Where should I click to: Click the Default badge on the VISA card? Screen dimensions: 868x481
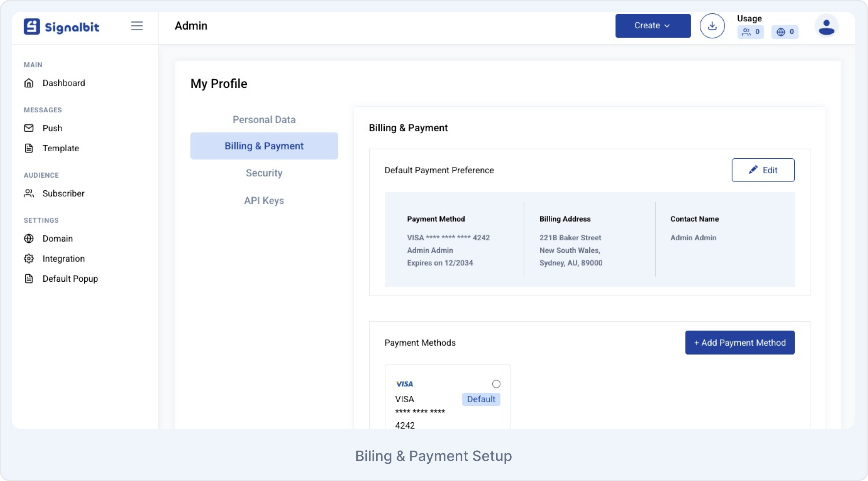(481, 399)
